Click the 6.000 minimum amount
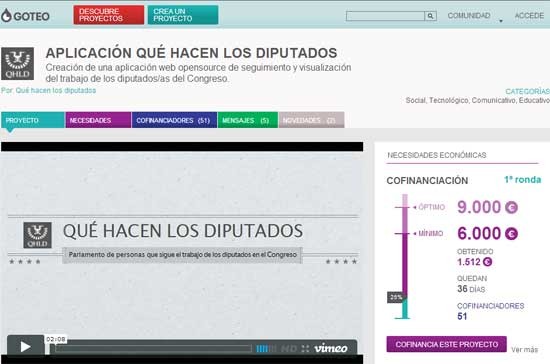 pos(479,234)
